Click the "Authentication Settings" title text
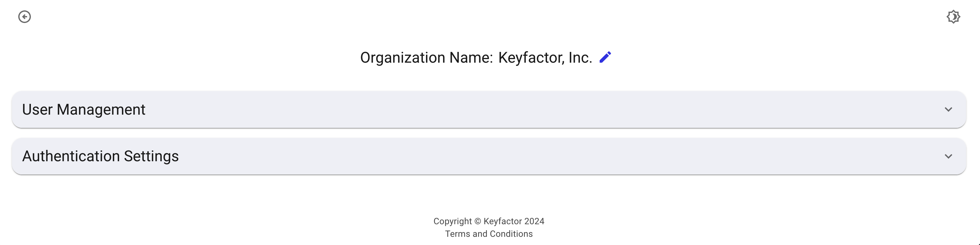This screenshot has height=245, width=980. 101,157
